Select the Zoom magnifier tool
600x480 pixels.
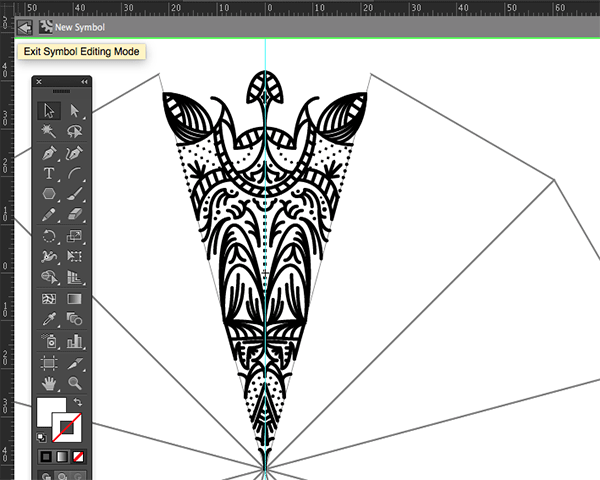click(74, 382)
